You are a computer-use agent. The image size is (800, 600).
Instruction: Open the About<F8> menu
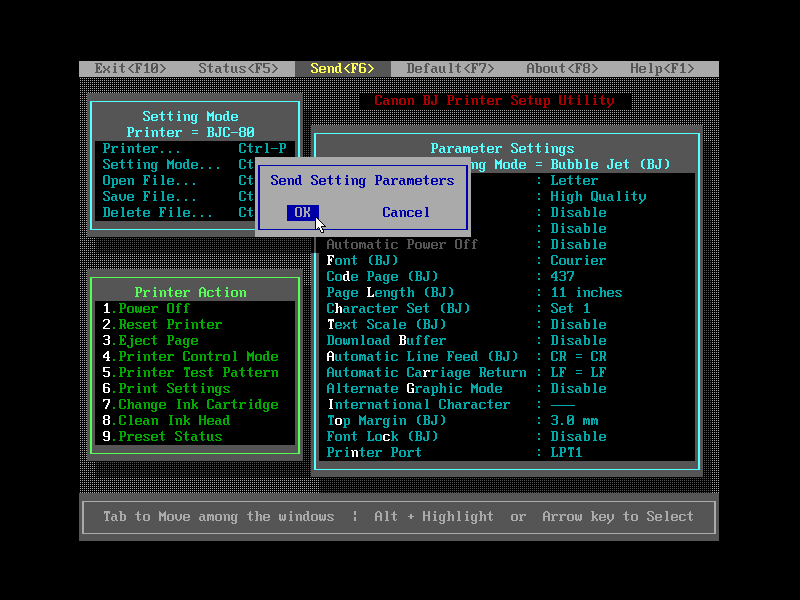[562, 68]
